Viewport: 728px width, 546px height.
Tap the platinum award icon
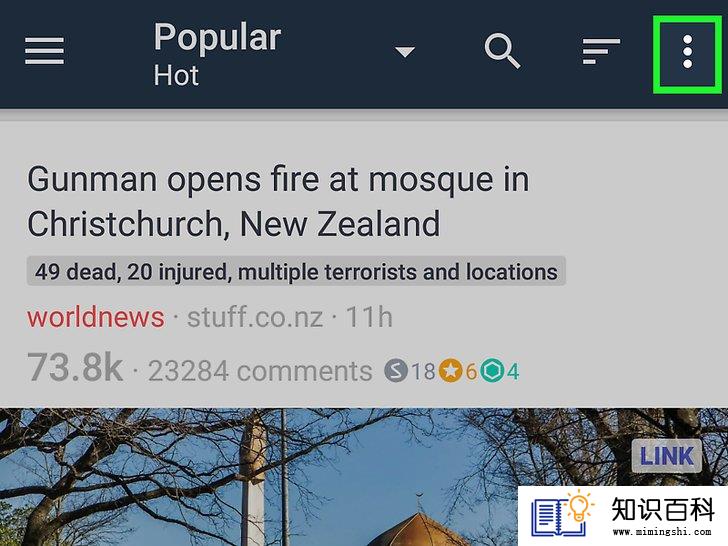(x=492, y=370)
